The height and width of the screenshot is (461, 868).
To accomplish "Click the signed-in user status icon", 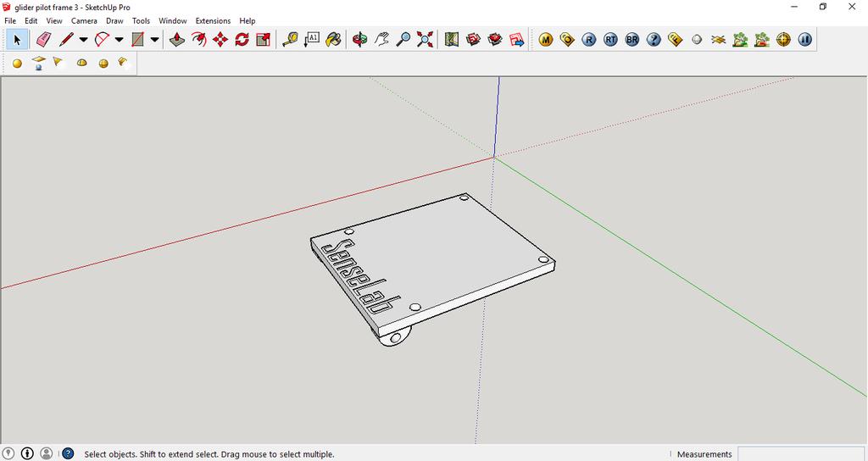I will coord(47,454).
